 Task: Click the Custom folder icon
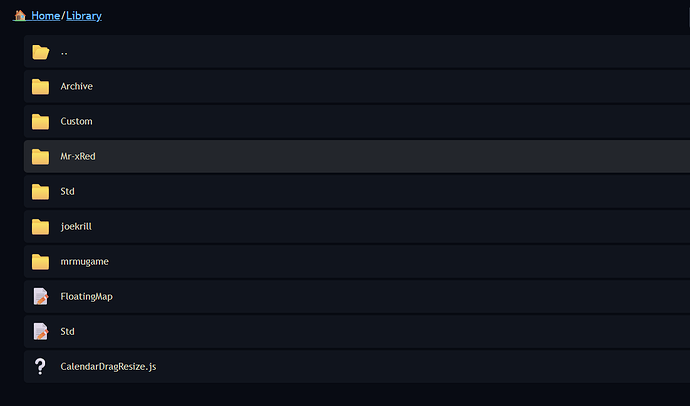pyautogui.click(x=40, y=122)
